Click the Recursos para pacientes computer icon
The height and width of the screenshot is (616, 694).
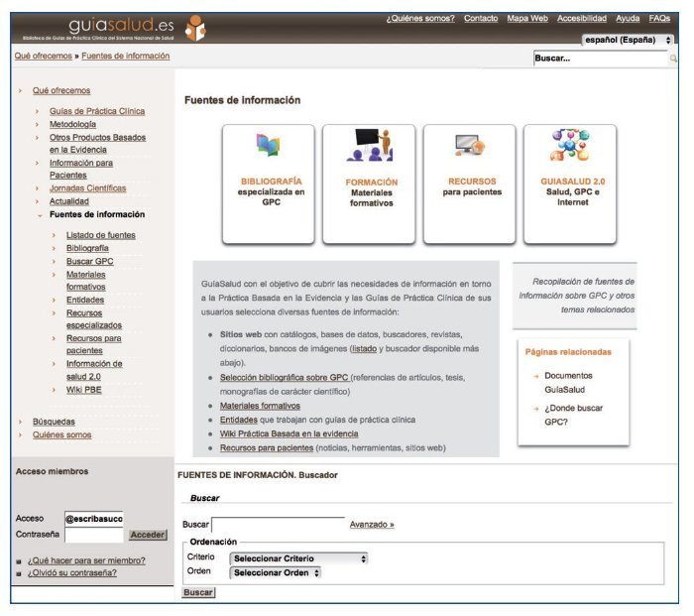(x=470, y=147)
